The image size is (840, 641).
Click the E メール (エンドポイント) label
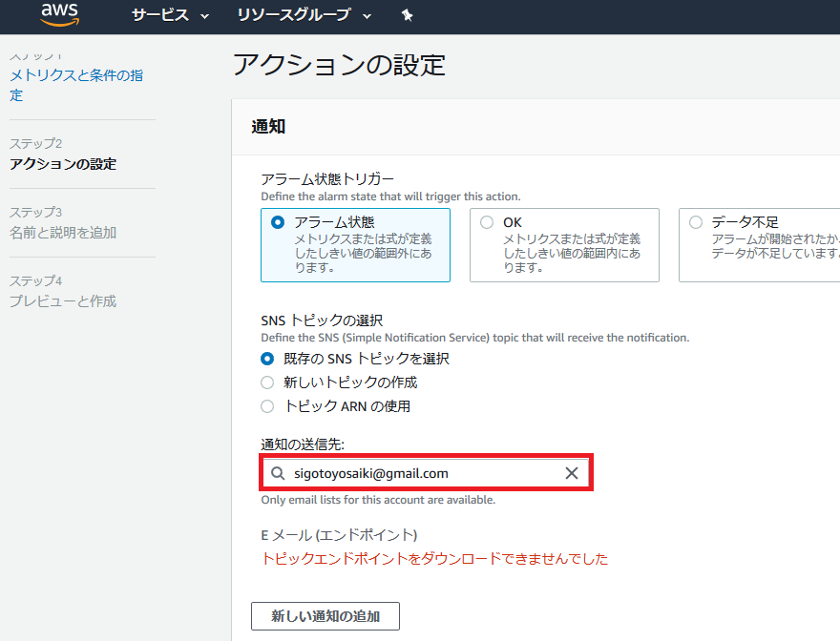click(x=339, y=534)
